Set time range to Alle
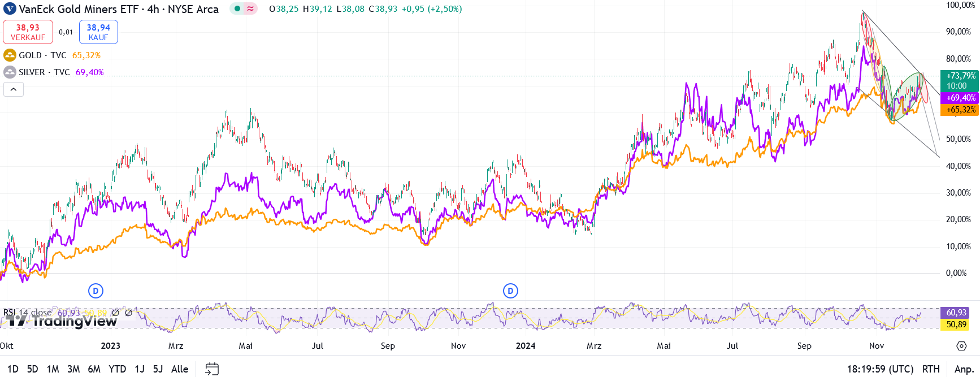Image resolution: width=980 pixels, height=381 pixels. click(180, 369)
